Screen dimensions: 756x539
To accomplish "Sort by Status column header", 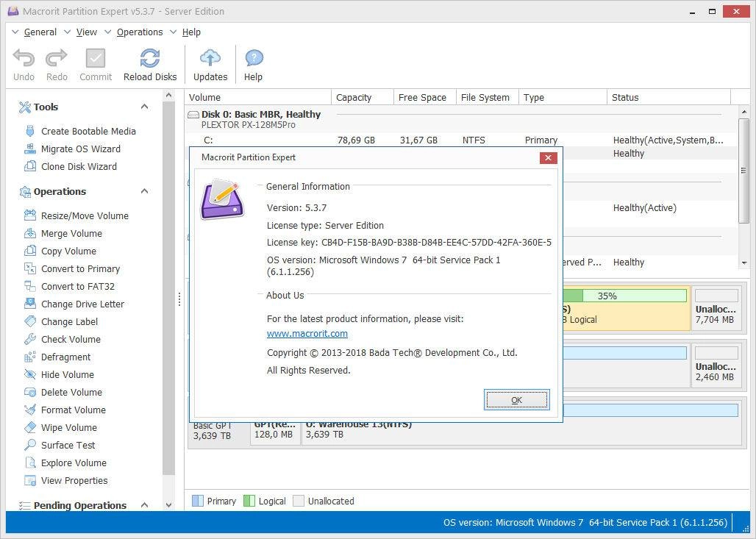I will point(668,97).
